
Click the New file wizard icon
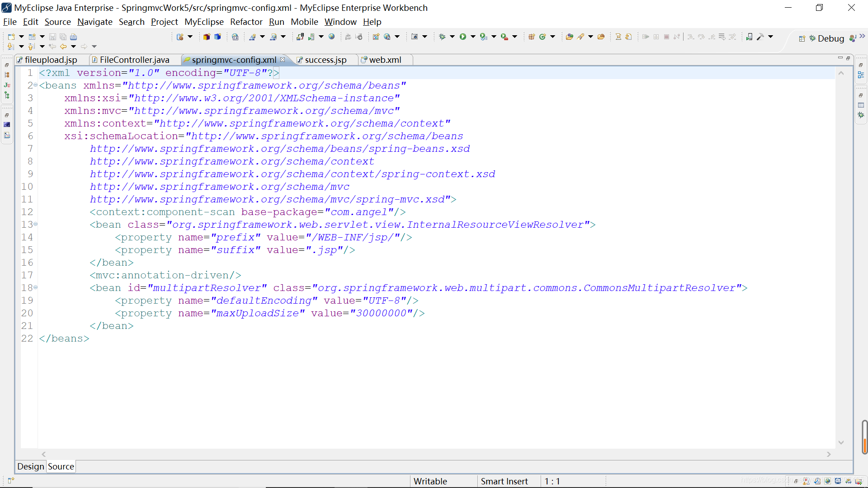(x=11, y=37)
